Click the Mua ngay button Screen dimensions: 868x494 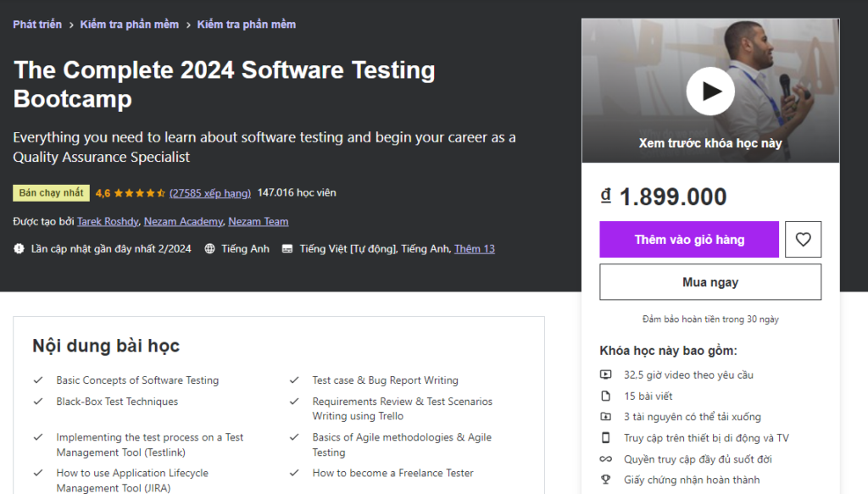tap(710, 282)
